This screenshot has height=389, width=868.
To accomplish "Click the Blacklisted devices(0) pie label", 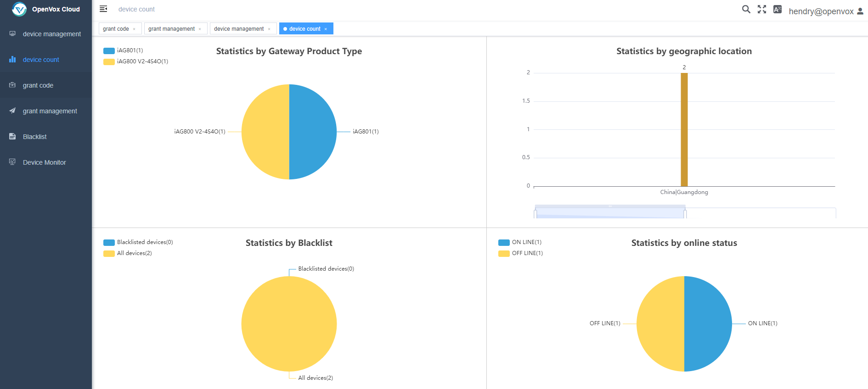I will (326, 269).
